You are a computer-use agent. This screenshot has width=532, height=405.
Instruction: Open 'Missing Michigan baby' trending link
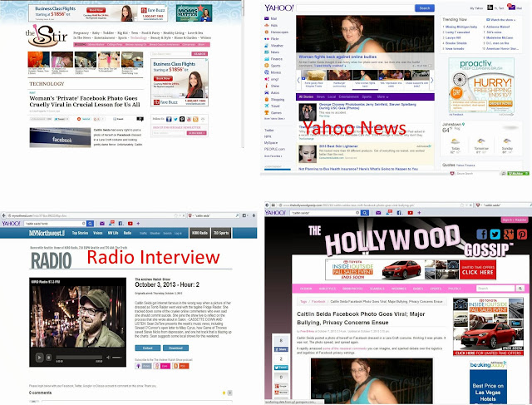[461, 27]
